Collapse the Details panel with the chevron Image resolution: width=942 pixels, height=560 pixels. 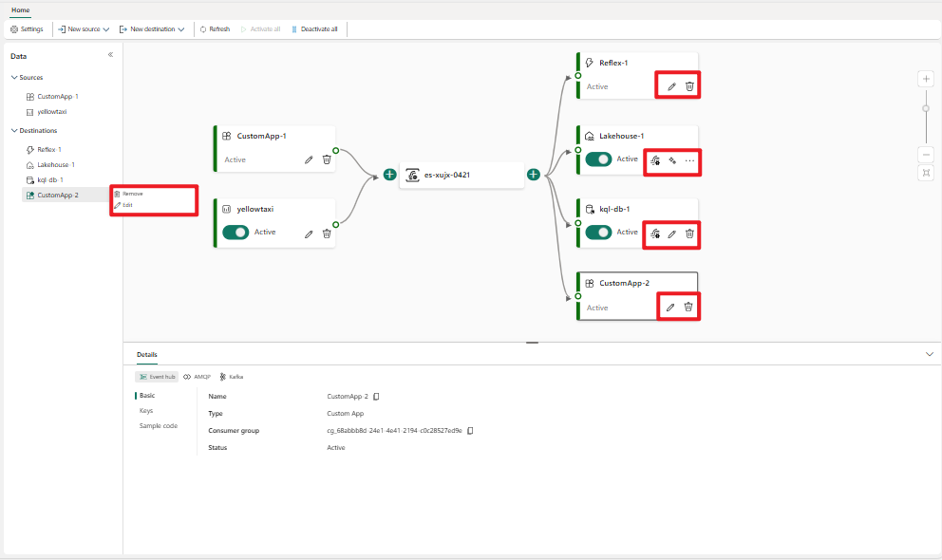pyautogui.click(x=930, y=354)
